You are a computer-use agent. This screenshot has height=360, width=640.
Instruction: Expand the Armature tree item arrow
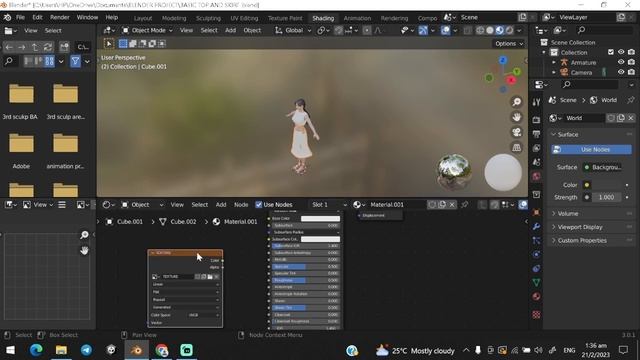[554, 62]
